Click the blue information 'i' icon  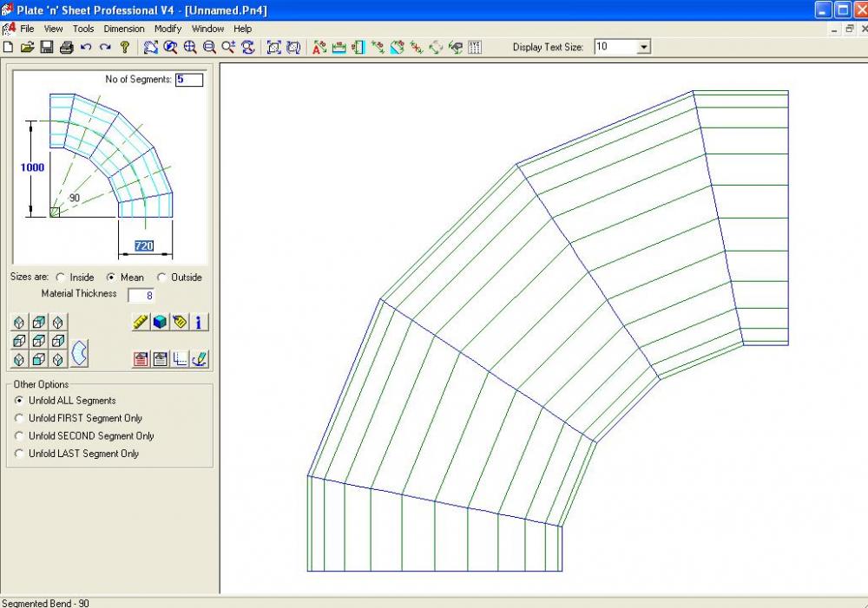click(x=199, y=322)
